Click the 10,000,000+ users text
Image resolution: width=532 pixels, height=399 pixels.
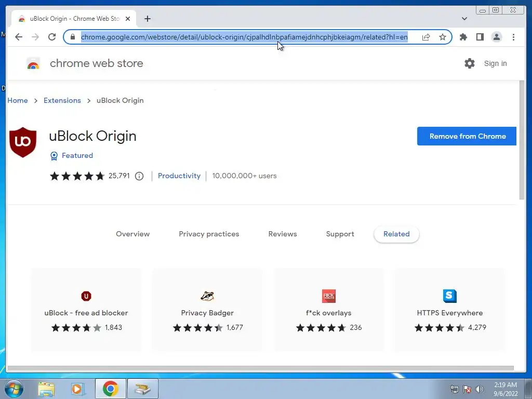click(x=244, y=176)
